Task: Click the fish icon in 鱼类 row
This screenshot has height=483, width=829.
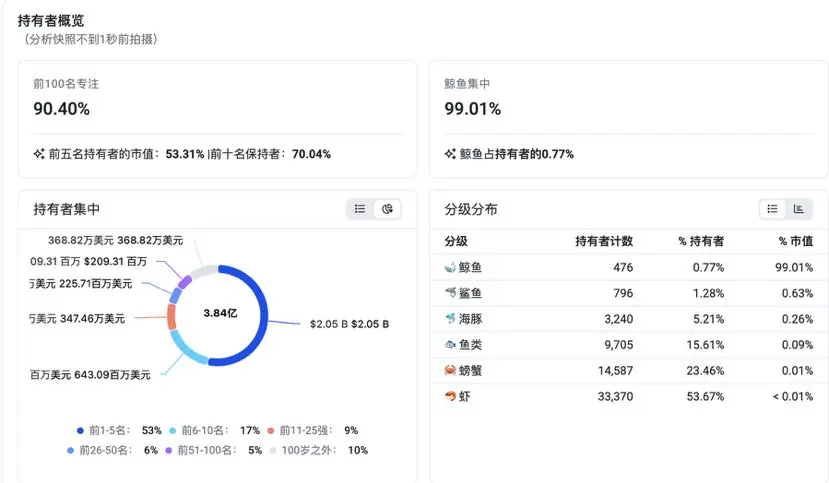Action: (450, 345)
